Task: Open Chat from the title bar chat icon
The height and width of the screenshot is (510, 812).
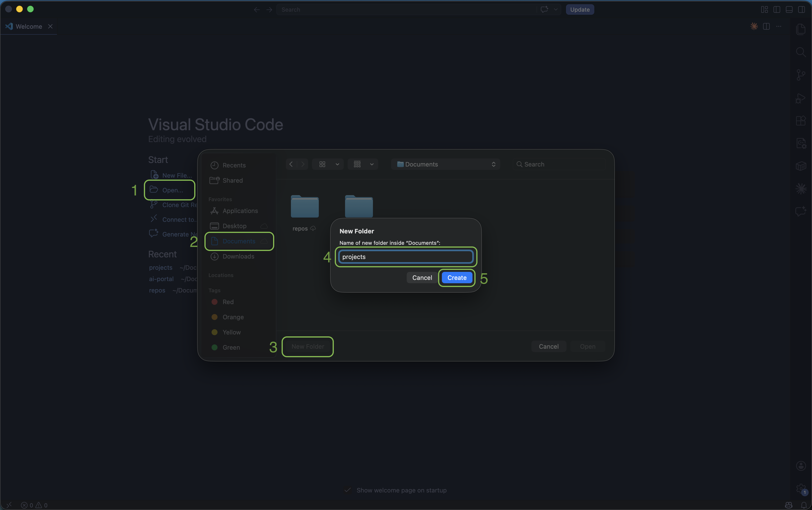Action: tap(544, 9)
